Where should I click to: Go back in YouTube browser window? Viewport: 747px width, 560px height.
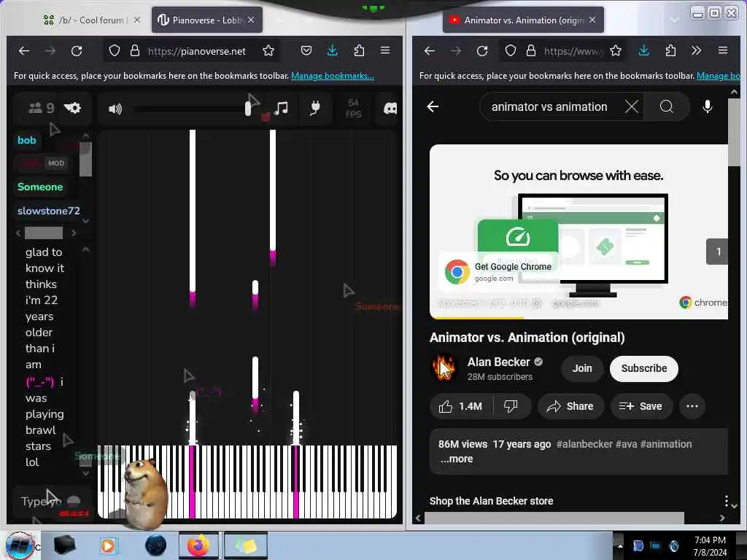tap(429, 50)
